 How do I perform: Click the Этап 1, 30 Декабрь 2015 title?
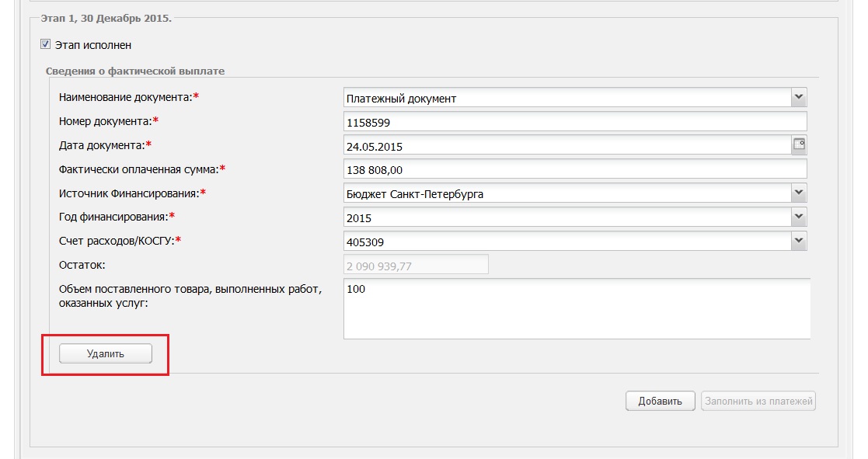pyautogui.click(x=106, y=18)
